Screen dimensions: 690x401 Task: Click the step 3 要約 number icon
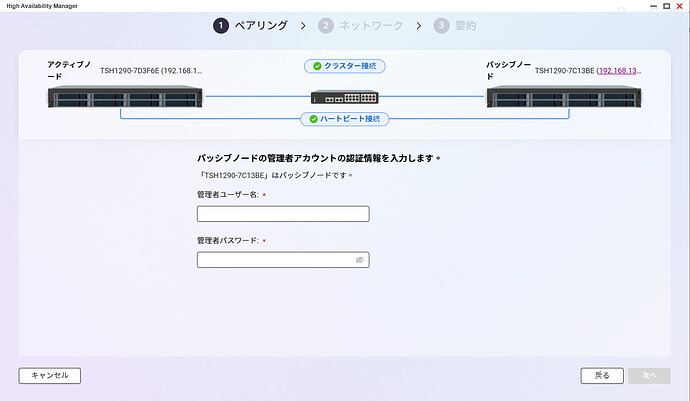(x=441, y=25)
